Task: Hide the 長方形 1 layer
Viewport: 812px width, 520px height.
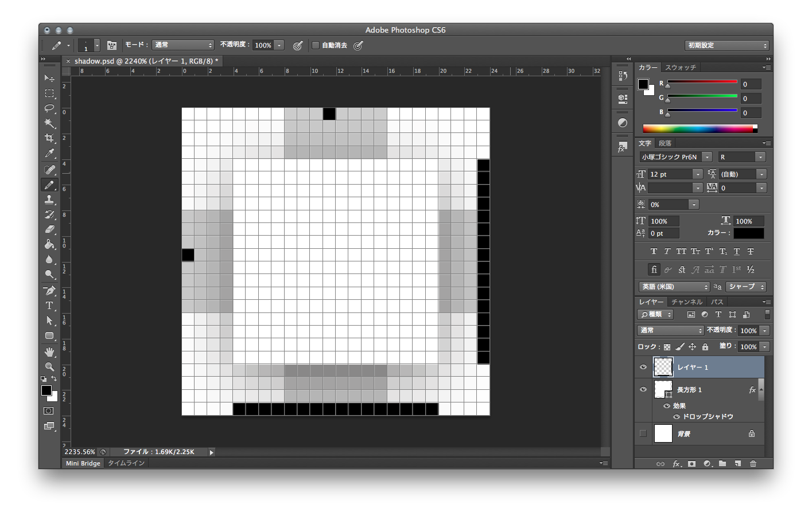Action: (643, 389)
